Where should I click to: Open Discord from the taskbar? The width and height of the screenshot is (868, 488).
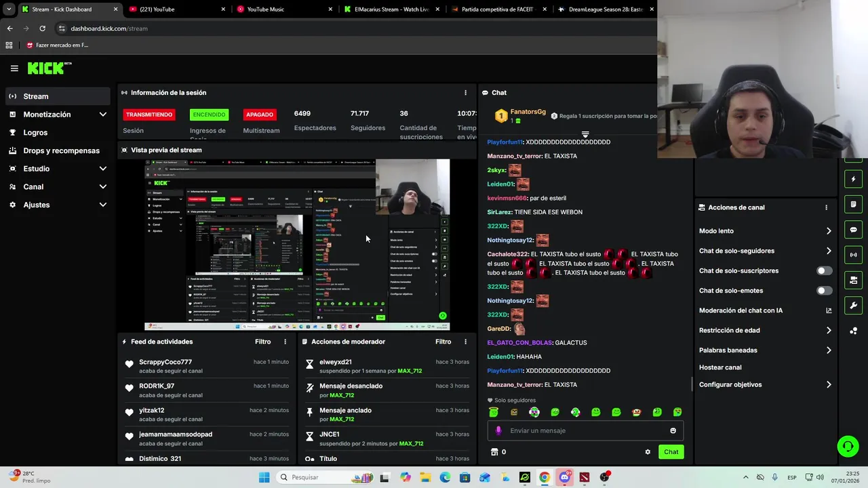pyautogui.click(x=564, y=477)
